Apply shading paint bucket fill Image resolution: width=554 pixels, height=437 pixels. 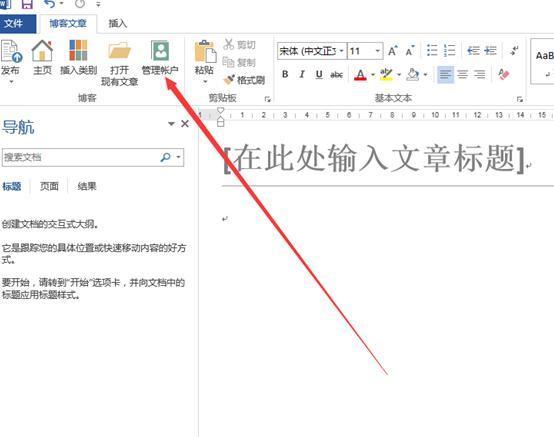pyautogui.click(x=413, y=75)
